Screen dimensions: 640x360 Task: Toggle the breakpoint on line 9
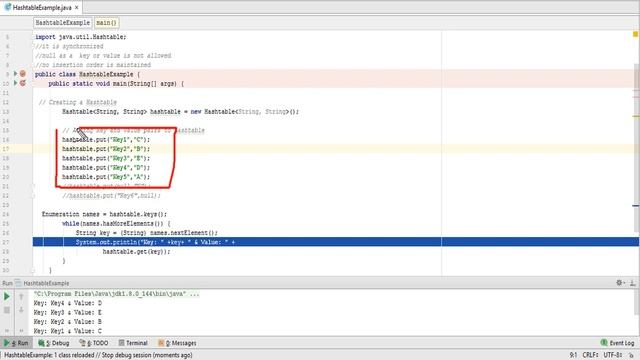point(23,74)
